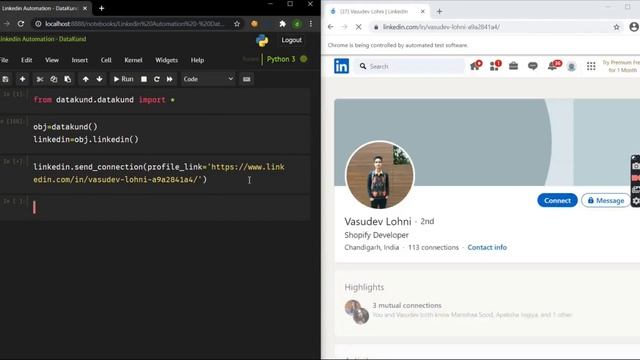Click Logout button in Jupyter

tap(291, 40)
